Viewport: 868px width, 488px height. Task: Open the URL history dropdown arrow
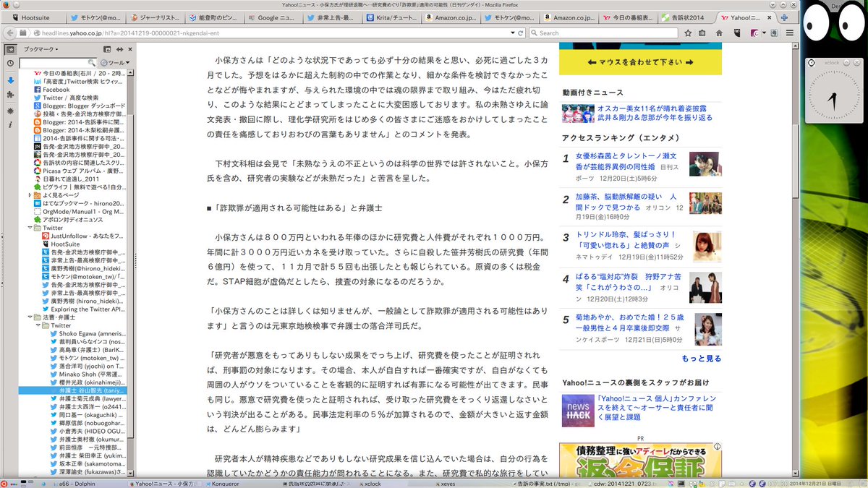tap(512, 33)
